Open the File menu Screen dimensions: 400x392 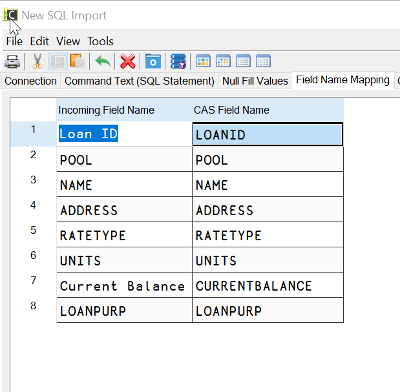point(14,41)
